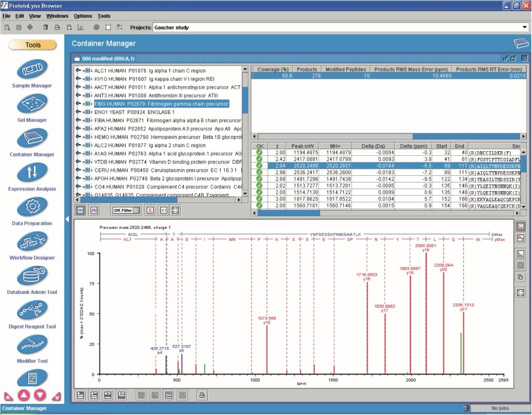Viewport: 532px width, 415px height.
Task: Open the Projects dropdown list
Action: click(x=525, y=27)
